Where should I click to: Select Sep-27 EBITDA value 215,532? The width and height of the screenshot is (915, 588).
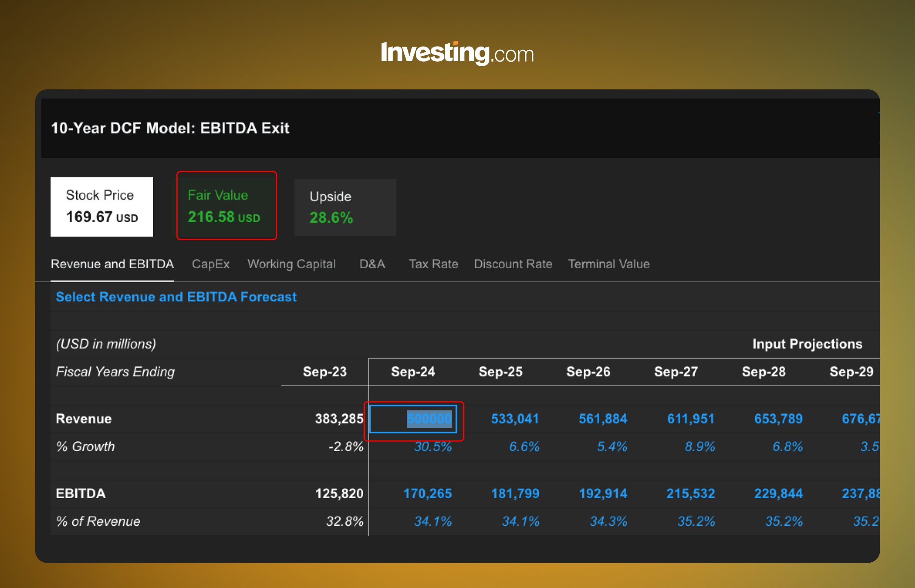pyautogui.click(x=691, y=493)
